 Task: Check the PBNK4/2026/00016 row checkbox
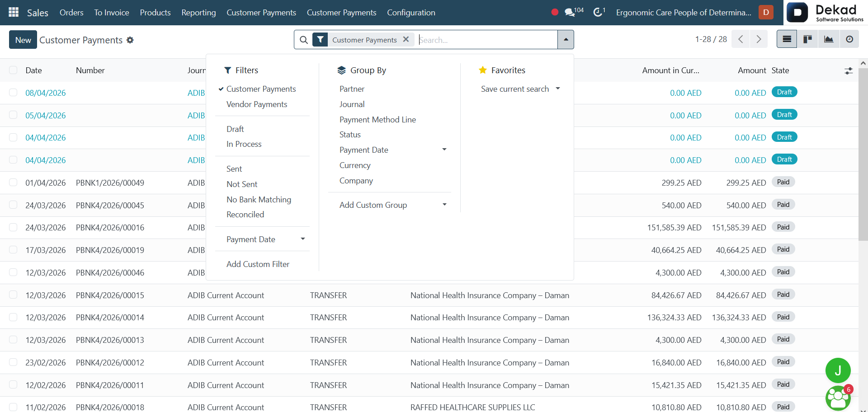point(13,227)
